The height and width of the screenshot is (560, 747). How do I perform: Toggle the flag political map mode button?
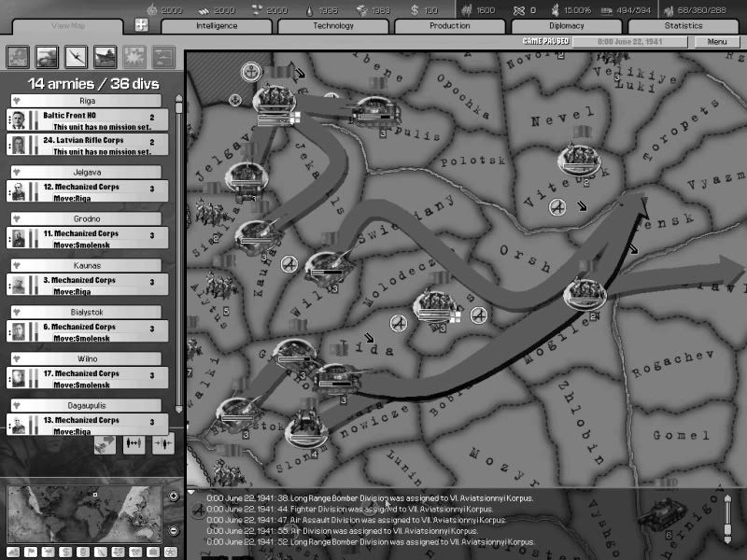pyautogui.click(x=31, y=552)
